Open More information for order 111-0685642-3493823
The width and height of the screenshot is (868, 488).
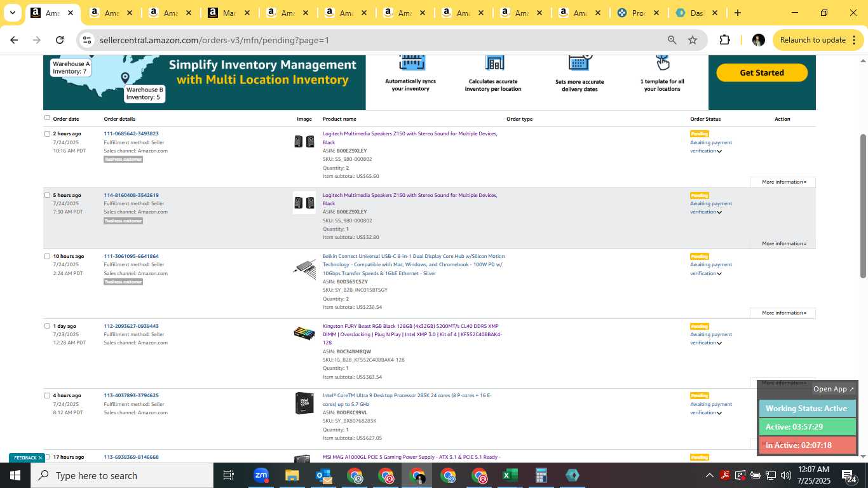(x=783, y=182)
